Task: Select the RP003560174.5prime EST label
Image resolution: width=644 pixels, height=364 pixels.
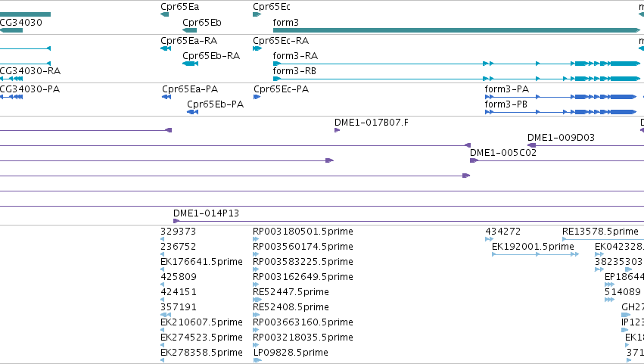Action: (x=303, y=247)
